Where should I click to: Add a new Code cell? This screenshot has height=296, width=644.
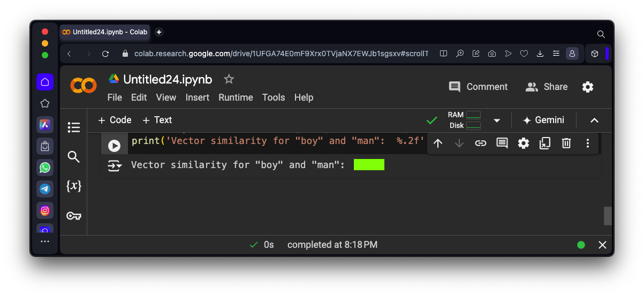[115, 120]
